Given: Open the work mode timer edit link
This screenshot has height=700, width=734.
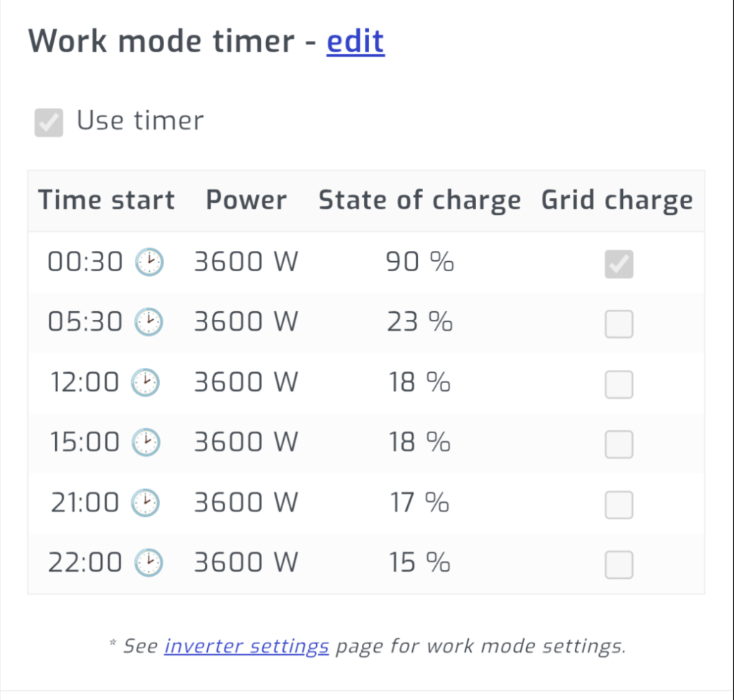Looking at the screenshot, I should point(355,41).
